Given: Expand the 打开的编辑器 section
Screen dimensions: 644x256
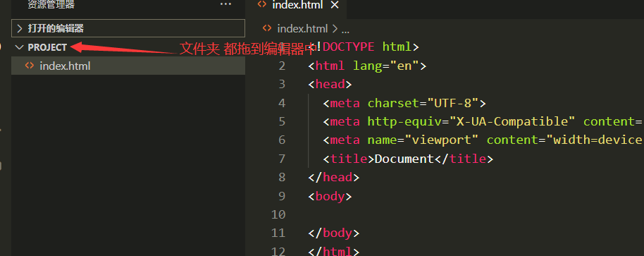Looking at the screenshot, I should (128, 28).
